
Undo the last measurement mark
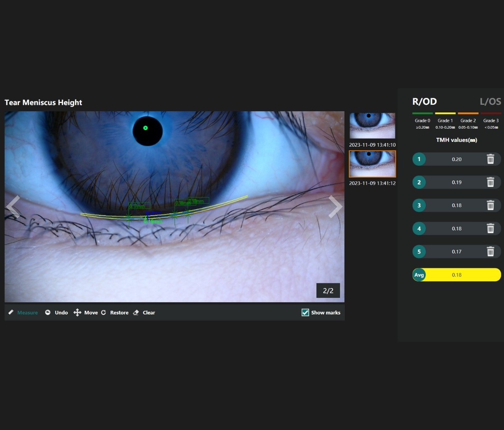click(56, 313)
